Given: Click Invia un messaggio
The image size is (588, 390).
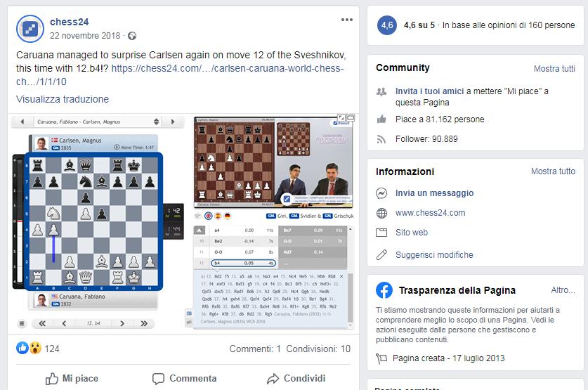Looking at the screenshot, I should click(x=434, y=193).
